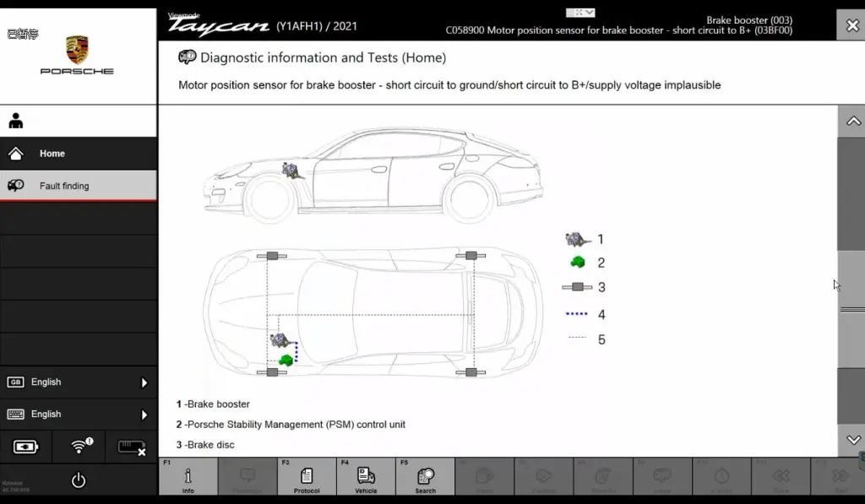Screen dimensions: 865x504
Task: Open the small dropdown at top of window
Action: tap(581, 13)
